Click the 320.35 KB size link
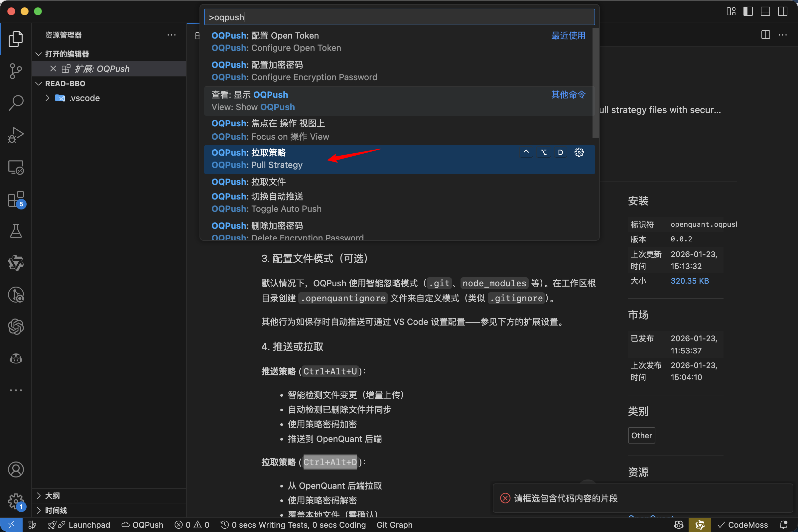Screen dimensions: 798x532 (690, 281)
